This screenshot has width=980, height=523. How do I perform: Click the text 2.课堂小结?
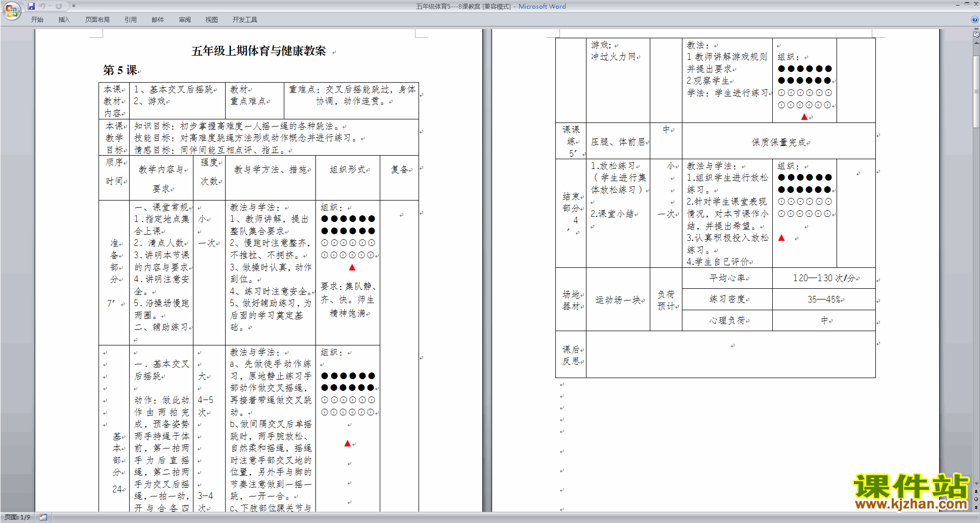613,214
